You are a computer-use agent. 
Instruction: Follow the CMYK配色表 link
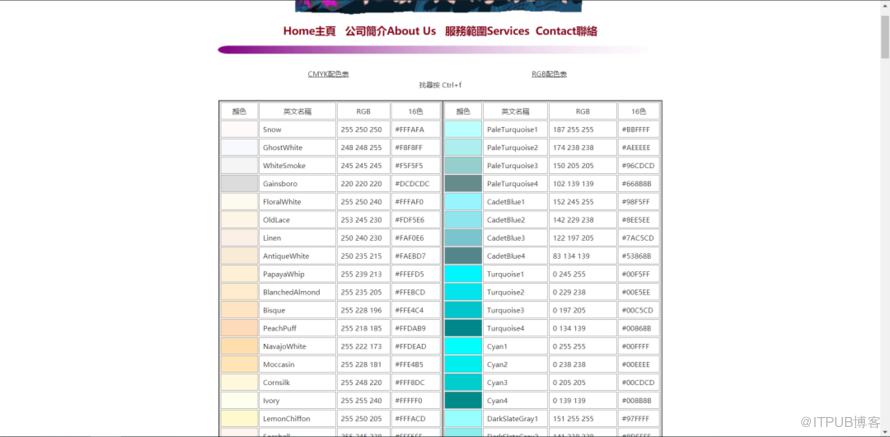coord(328,74)
